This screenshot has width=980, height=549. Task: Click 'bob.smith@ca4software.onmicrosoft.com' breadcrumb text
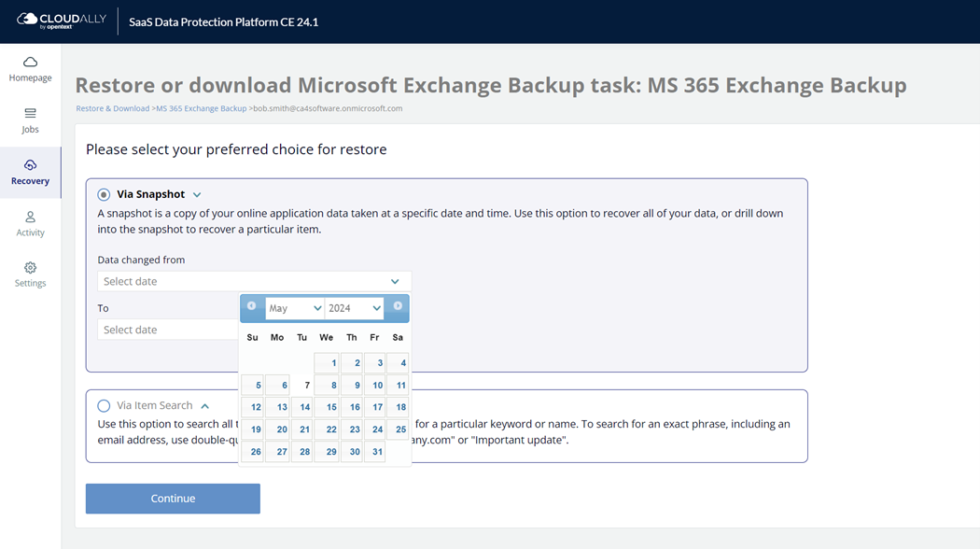pos(328,108)
